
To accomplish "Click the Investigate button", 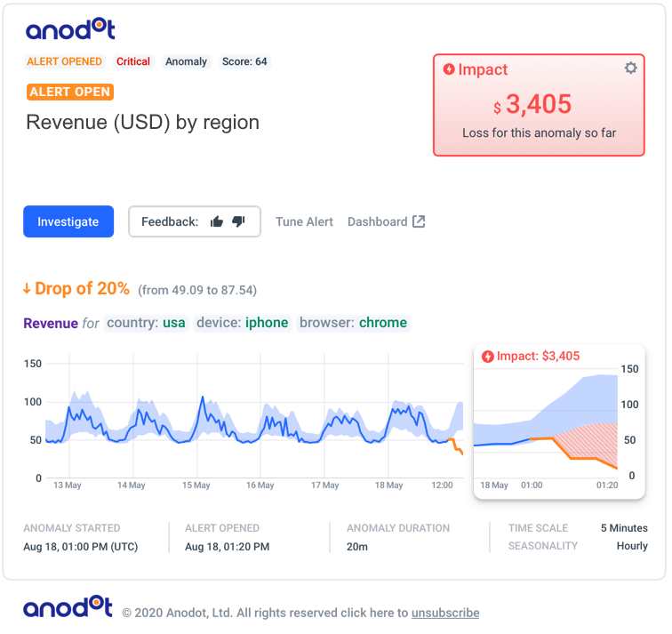I will pyautogui.click(x=68, y=221).
